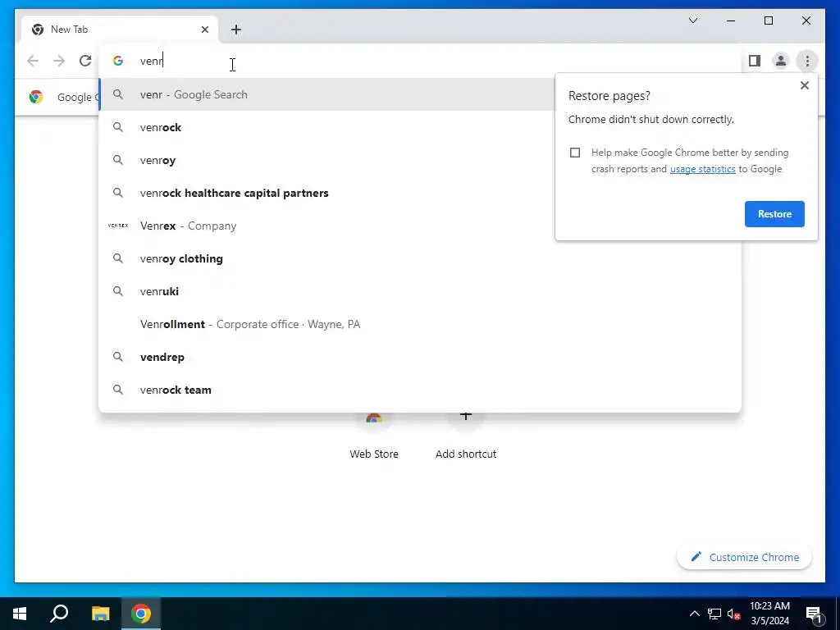840x630 pixels.
Task: Open Windows taskbar search
Action: 59,614
